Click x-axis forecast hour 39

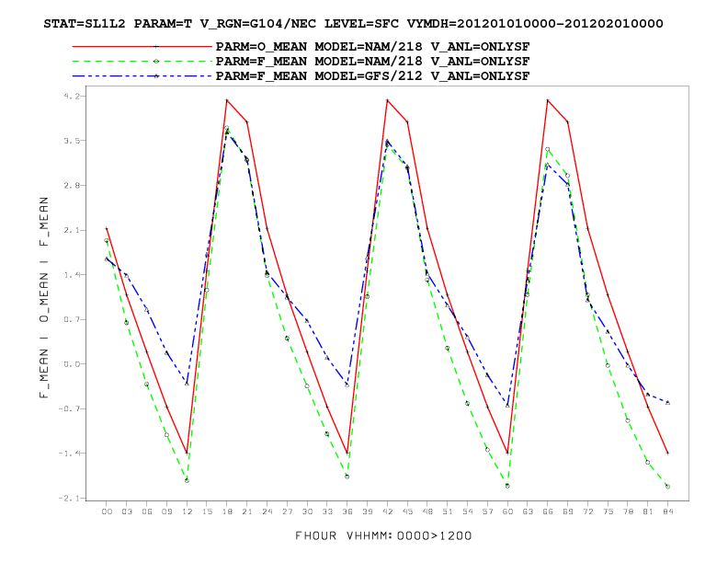click(x=368, y=511)
